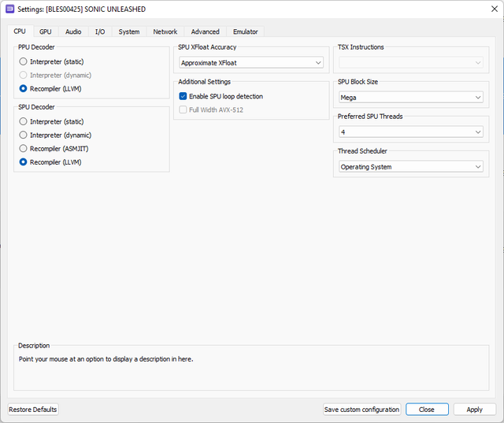Select the CPU tab
Screen dimensions: 504x423
coord(20,32)
